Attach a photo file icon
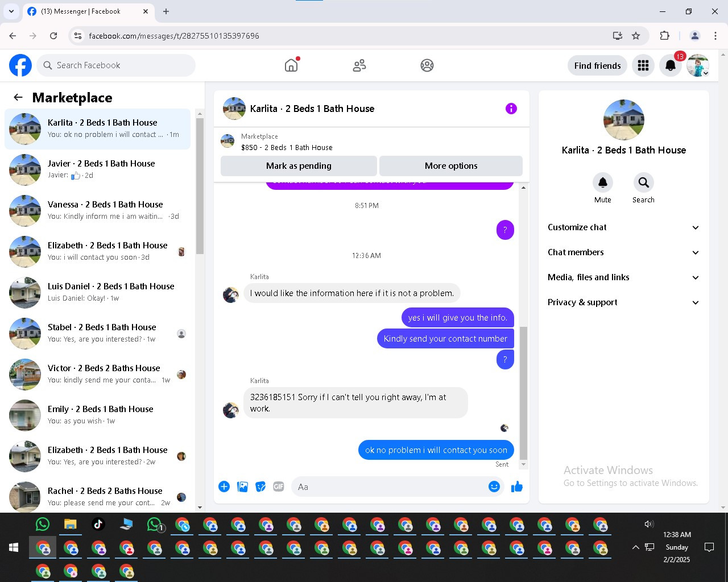 [x=242, y=487]
